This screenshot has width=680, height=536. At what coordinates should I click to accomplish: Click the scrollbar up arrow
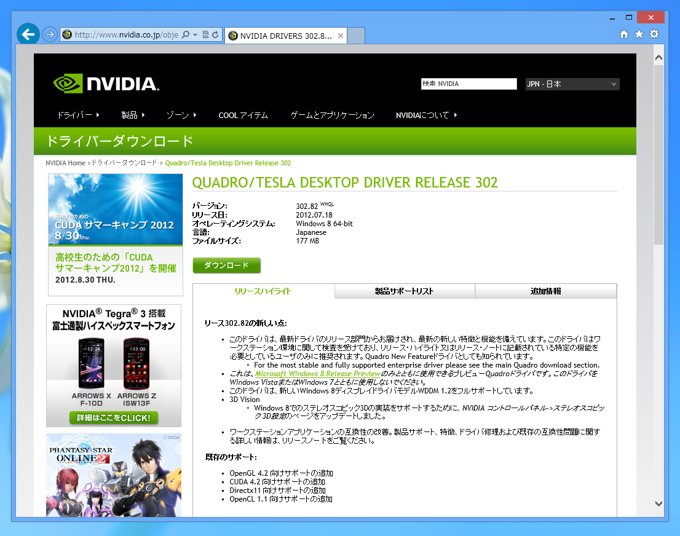[x=659, y=57]
